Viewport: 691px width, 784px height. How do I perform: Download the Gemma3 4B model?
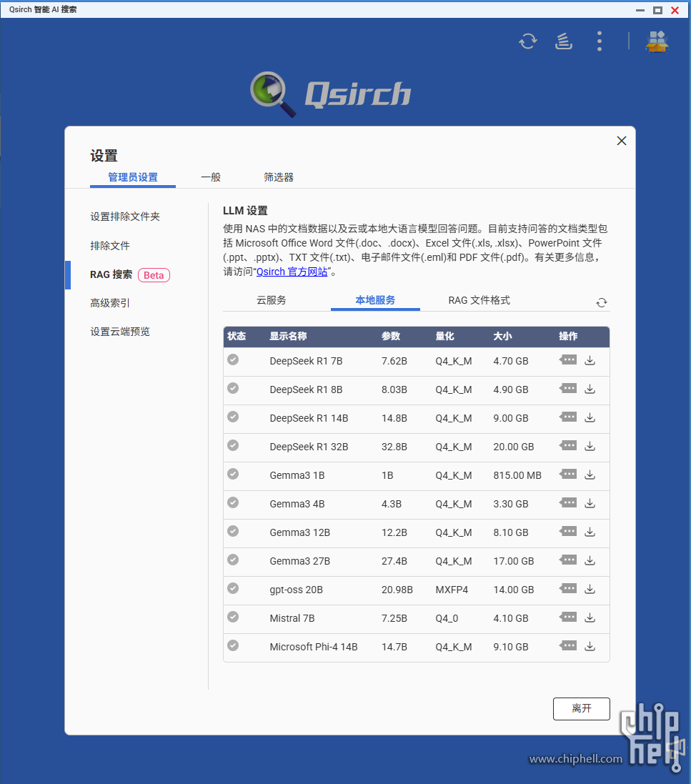(x=590, y=502)
